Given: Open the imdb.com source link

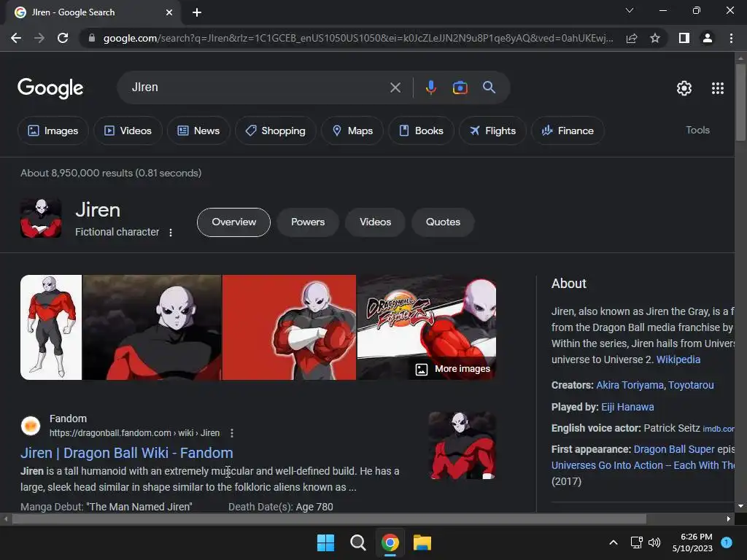Looking at the screenshot, I should click(x=719, y=429).
